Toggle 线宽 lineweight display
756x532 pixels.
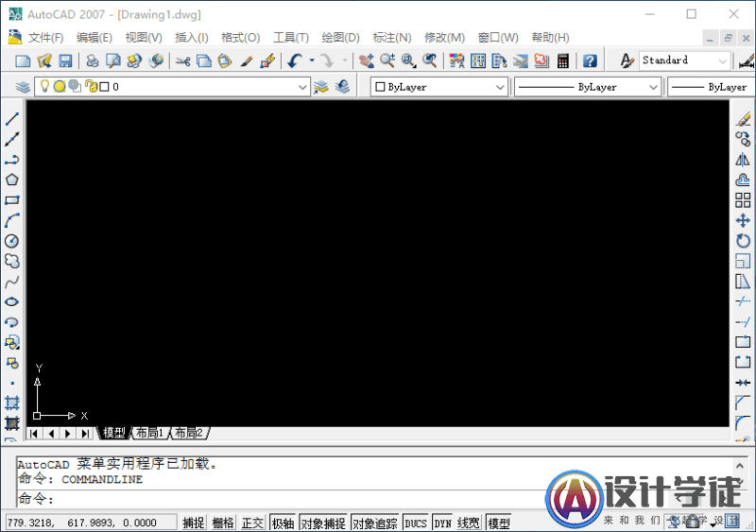(x=469, y=523)
